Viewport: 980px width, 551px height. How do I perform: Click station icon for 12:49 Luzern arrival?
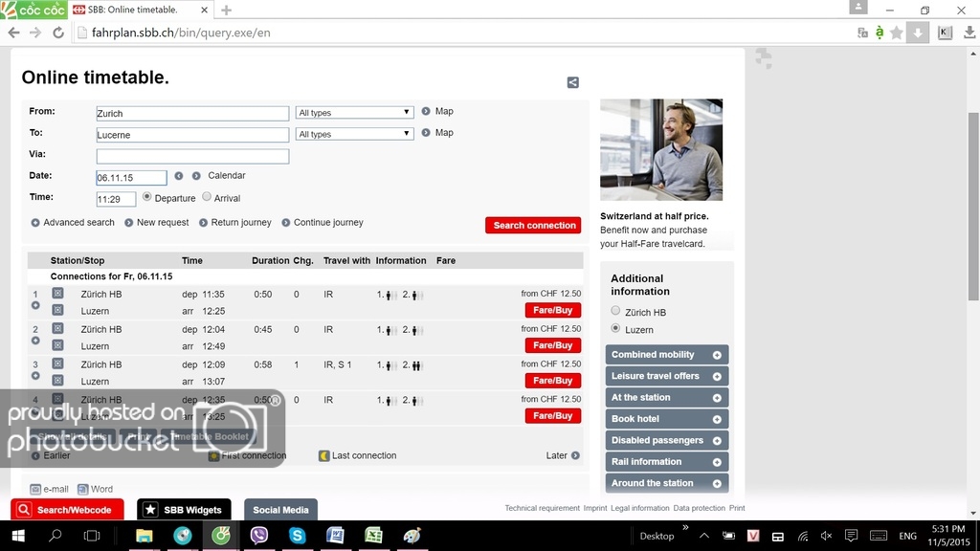57,344
